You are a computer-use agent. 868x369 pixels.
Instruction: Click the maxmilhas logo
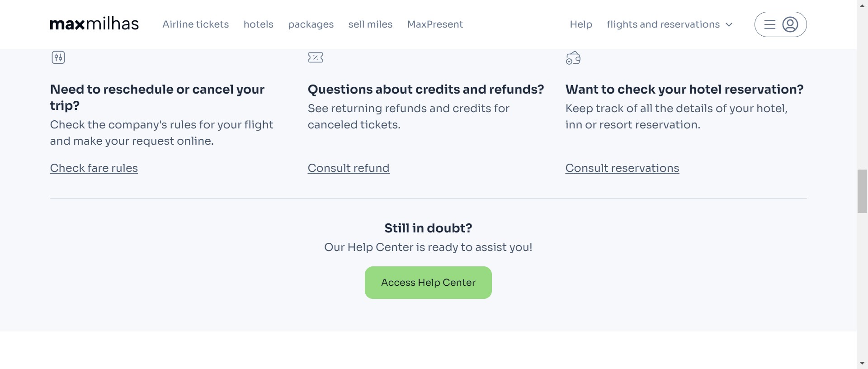click(94, 24)
